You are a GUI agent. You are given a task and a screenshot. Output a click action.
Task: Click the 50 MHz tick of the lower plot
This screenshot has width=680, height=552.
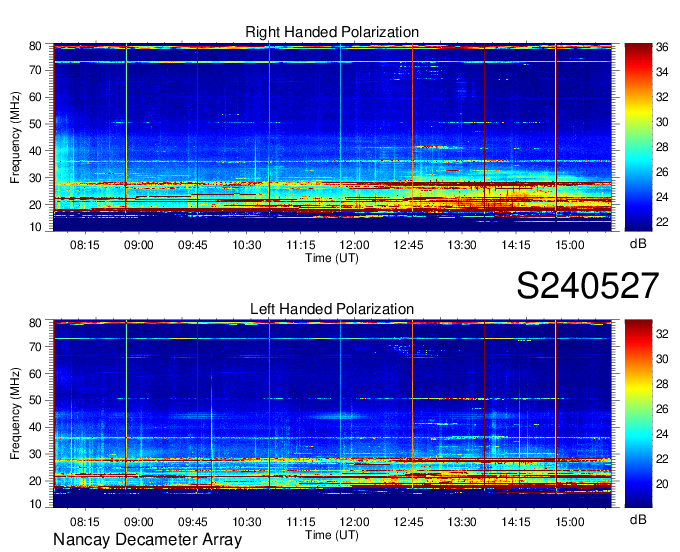coord(35,400)
